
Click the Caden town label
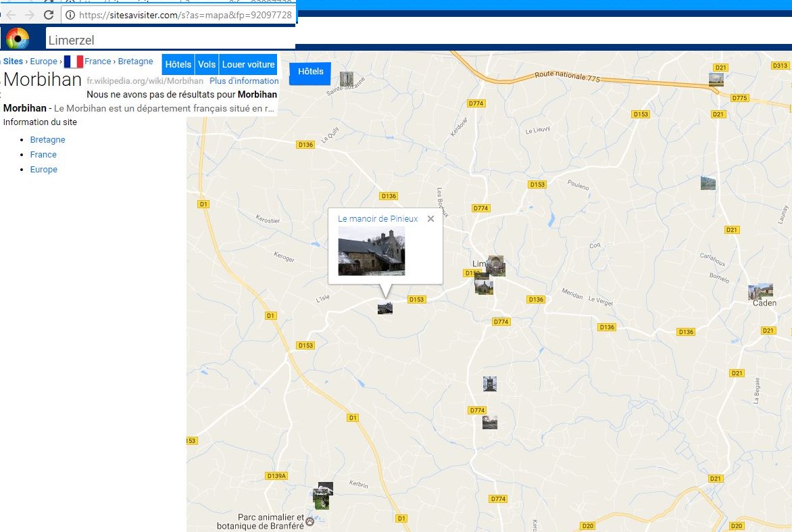pyautogui.click(x=764, y=303)
